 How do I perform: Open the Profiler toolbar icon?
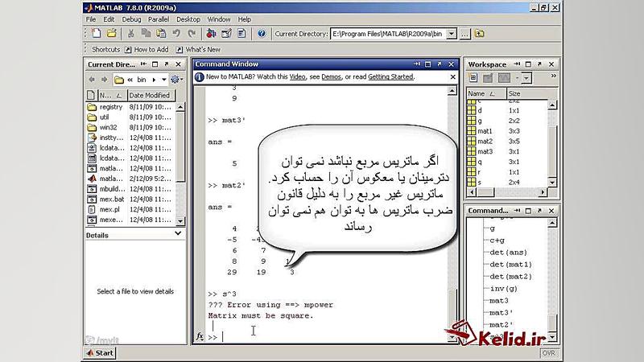[x=242, y=34]
